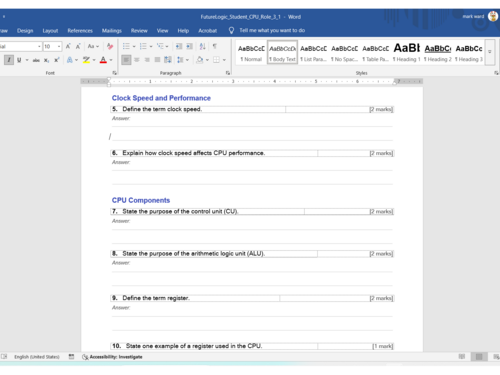
Task: Click the Tell me what you want to do box
Action: pos(272,30)
